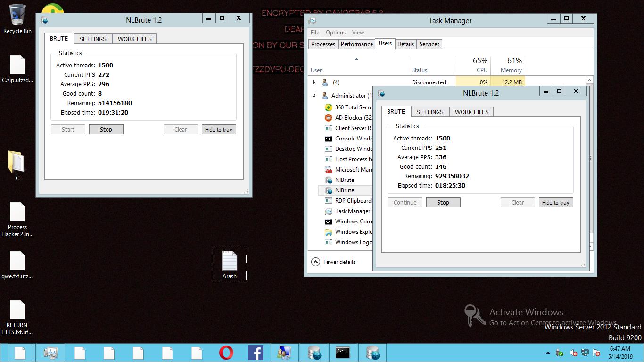Click the Opera icon in the taskbar
Screen dimensions: 644x362
coord(226,353)
